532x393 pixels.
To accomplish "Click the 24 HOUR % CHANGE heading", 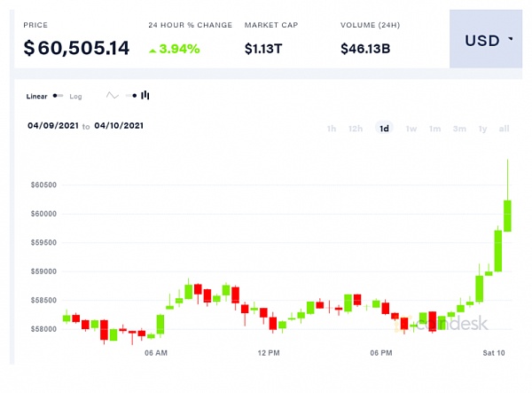I will (x=191, y=25).
